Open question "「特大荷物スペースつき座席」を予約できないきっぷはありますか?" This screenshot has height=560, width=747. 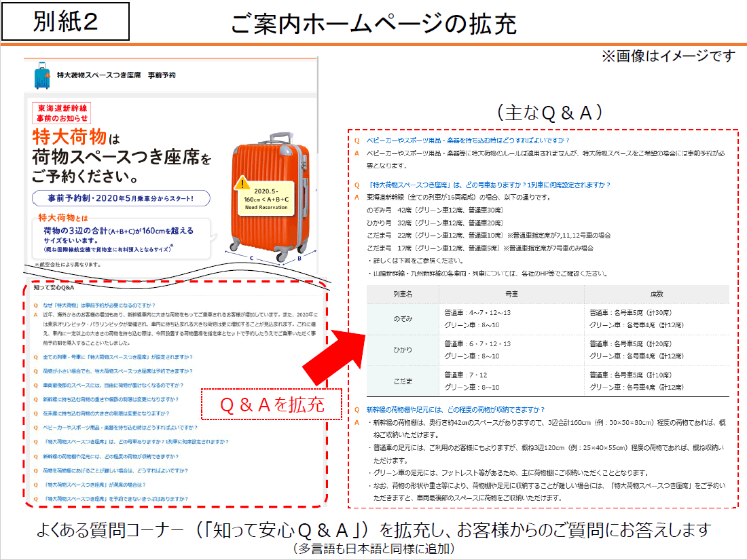116,499
